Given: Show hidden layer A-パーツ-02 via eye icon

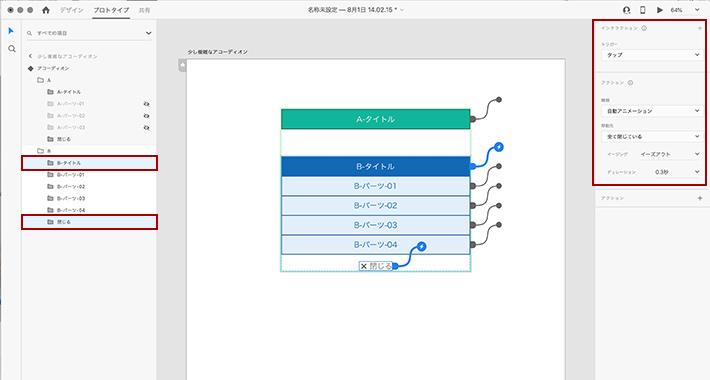Looking at the screenshot, I should click(x=146, y=115).
